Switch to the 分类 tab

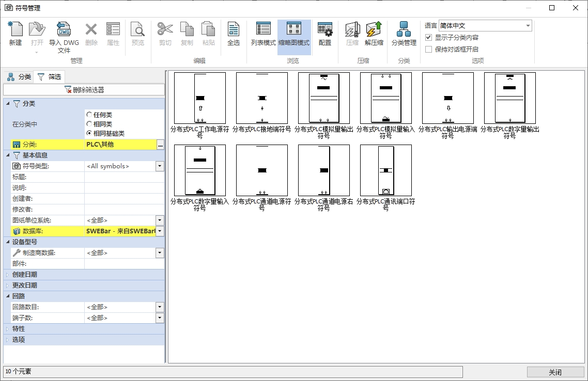click(19, 77)
